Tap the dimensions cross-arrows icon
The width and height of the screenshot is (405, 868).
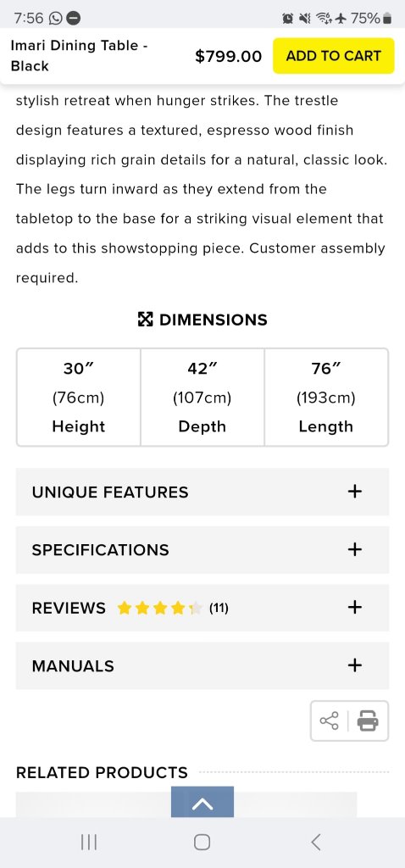click(x=145, y=320)
